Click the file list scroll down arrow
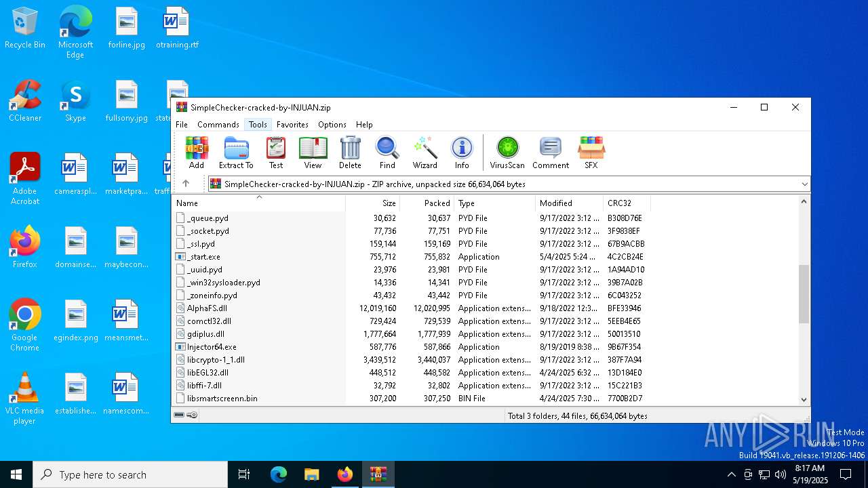The image size is (868, 488). pyautogui.click(x=804, y=400)
